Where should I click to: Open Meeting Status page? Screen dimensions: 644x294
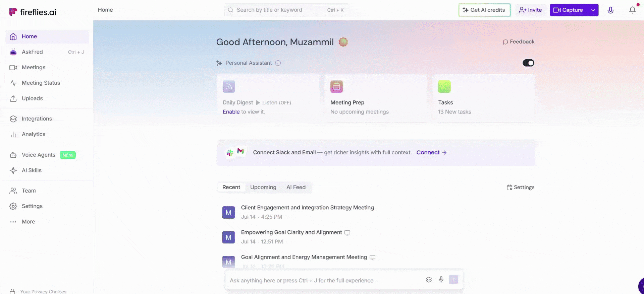47,83
